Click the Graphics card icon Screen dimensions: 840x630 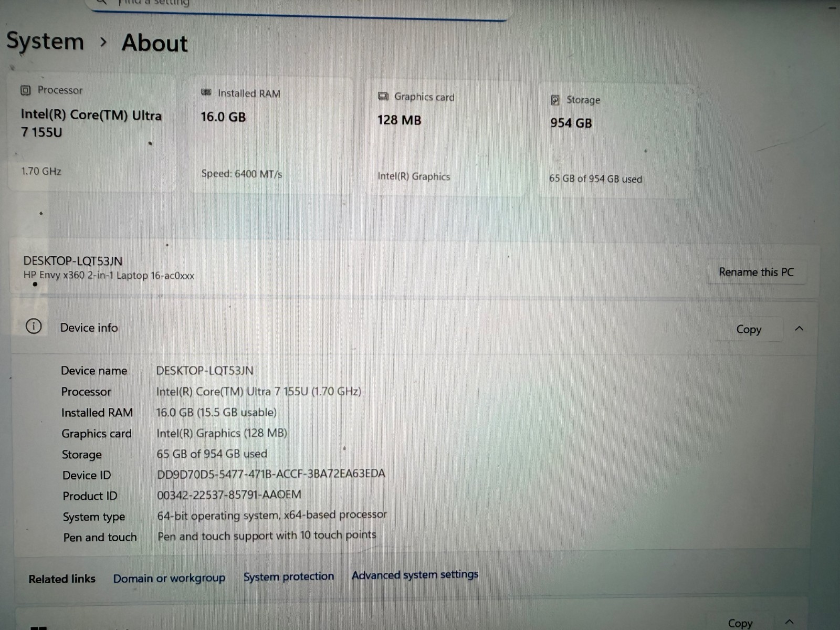tap(383, 97)
